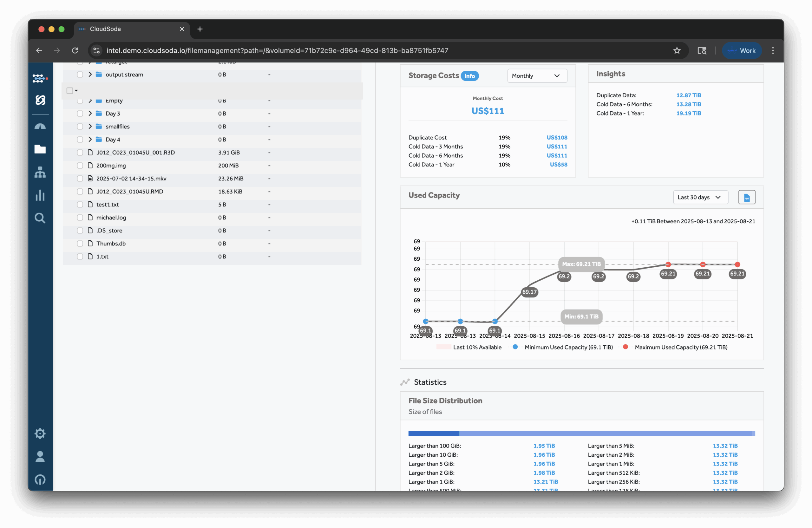Open the hierarchy tree sidebar icon

(40, 172)
